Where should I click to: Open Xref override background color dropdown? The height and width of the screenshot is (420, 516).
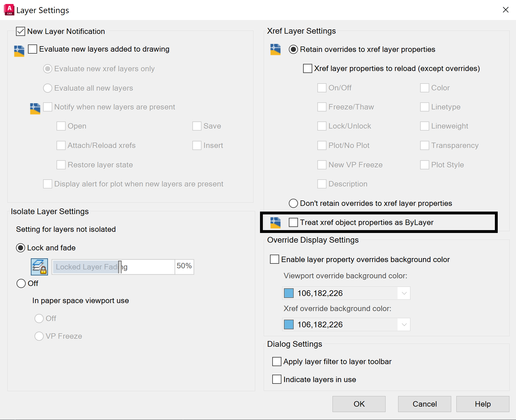point(404,324)
